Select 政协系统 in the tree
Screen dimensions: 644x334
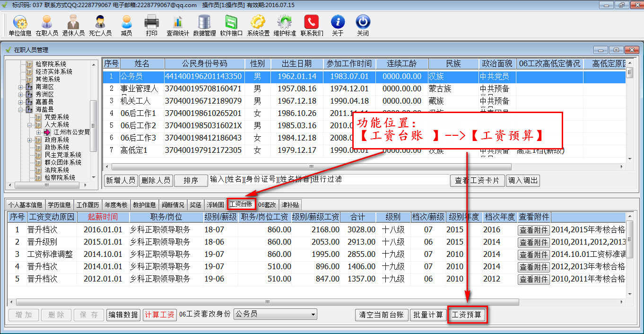pyautogui.click(x=57, y=148)
